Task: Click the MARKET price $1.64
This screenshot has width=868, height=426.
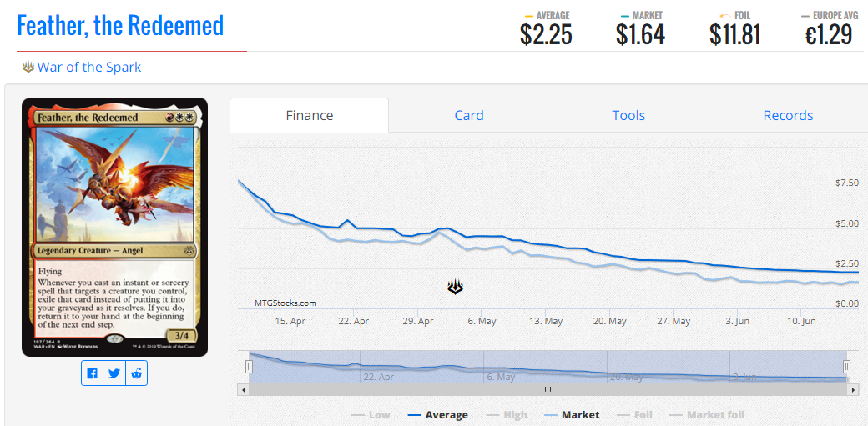Action: pyautogui.click(x=640, y=35)
